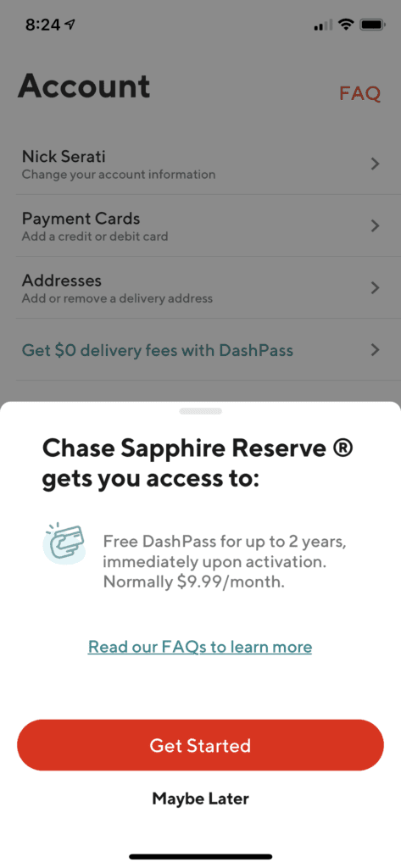Expand chevron next to Payment Cards
The width and height of the screenshot is (401, 868).
(375, 225)
